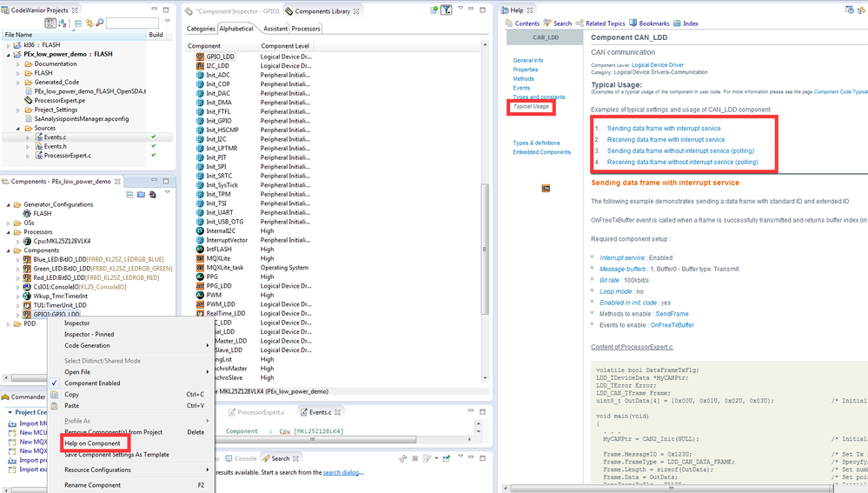Expand the kl36 : FLASH project
The height and width of the screenshot is (493, 868).
[x=9, y=45]
